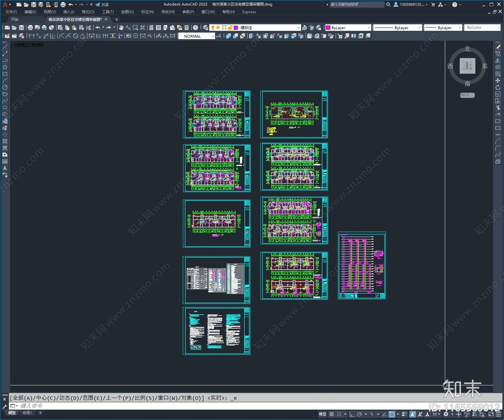Open the 绘图(D) menu
The image size is (504, 420).
pos(127,12)
